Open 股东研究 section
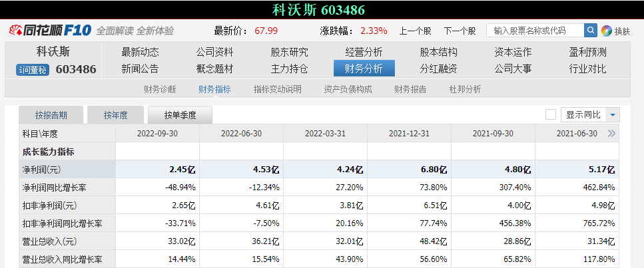 tap(289, 52)
